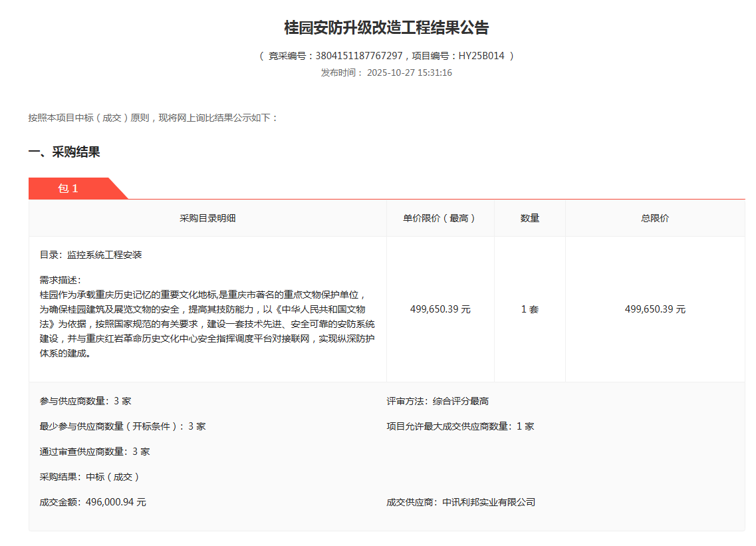Click the 单价限价（最高）column header
This screenshot has height=546, width=756.
(x=440, y=218)
